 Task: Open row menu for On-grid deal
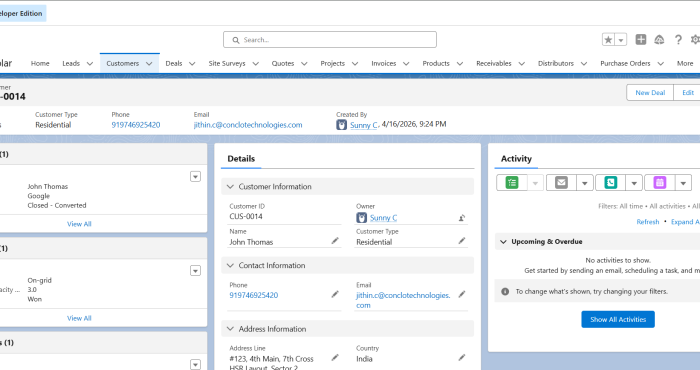pos(195,271)
